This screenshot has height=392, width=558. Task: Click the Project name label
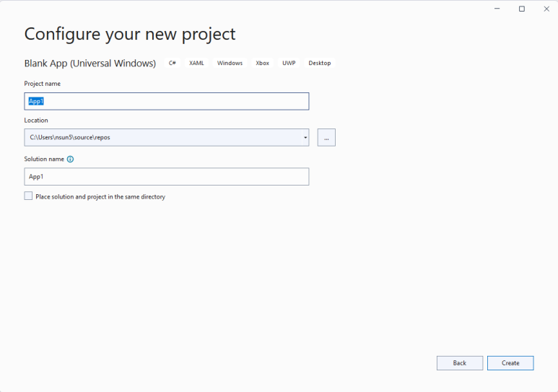click(43, 84)
